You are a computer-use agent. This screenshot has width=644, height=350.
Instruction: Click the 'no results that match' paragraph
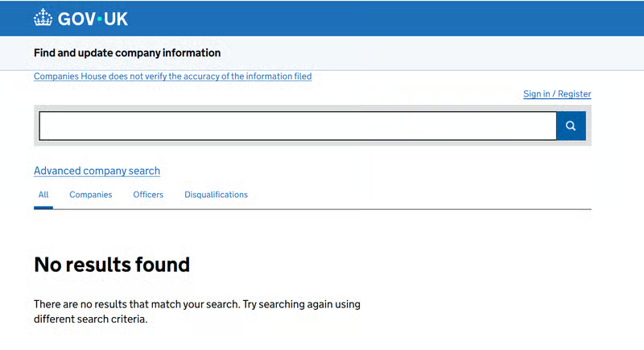[x=197, y=304]
